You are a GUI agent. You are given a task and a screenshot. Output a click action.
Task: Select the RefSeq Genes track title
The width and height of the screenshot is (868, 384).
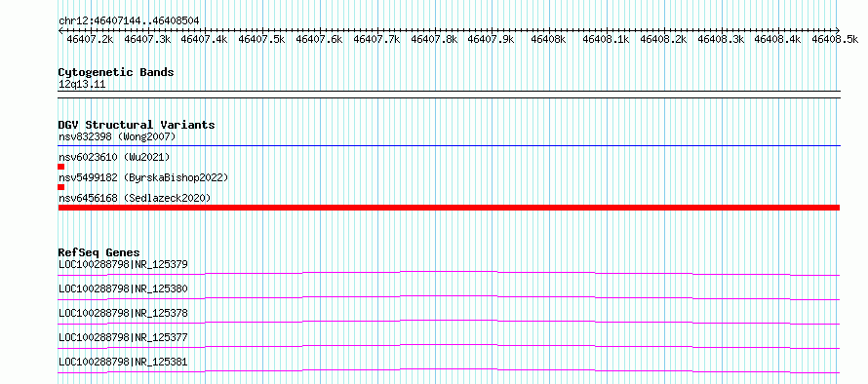pos(99,253)
